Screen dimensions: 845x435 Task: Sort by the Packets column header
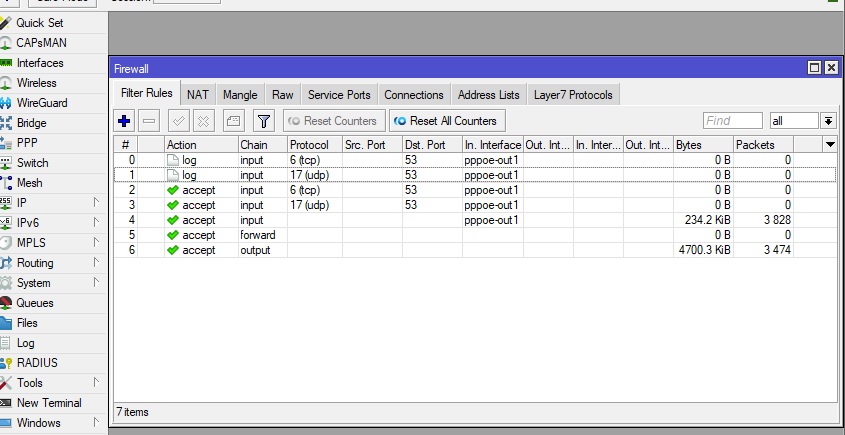pyautogui.click(x=764, y=144)
